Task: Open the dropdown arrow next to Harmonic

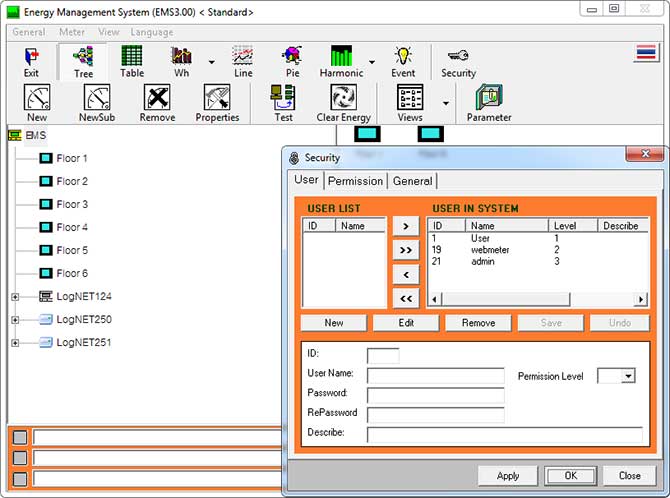Action: [x=372, y=62]
